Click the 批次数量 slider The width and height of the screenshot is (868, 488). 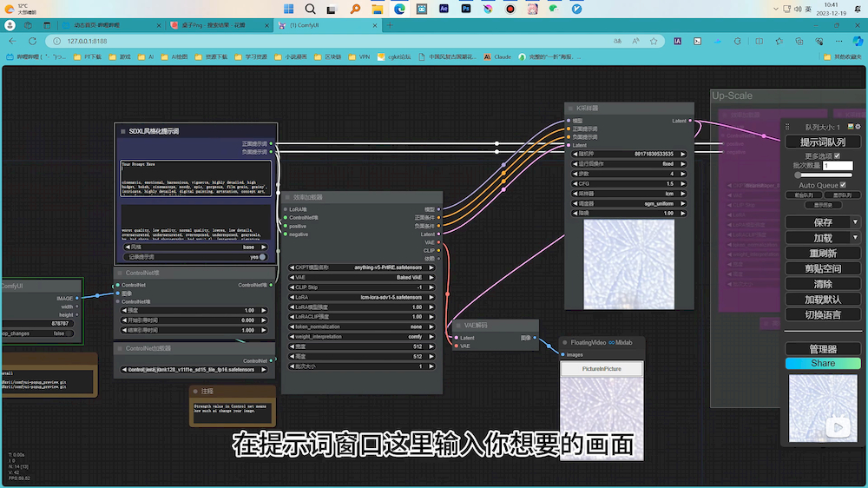pyautogui.click(x=822, y=175)
